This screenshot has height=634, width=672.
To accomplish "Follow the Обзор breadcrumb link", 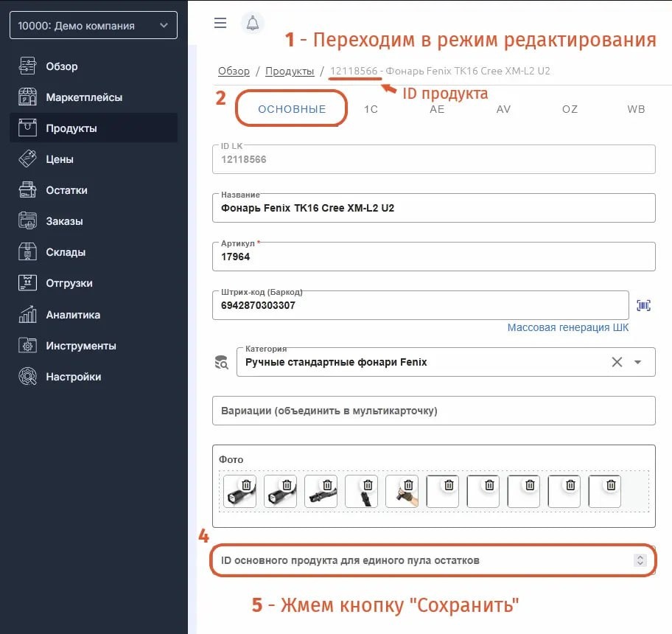I will pyautogui.click(x=234, y=72).
